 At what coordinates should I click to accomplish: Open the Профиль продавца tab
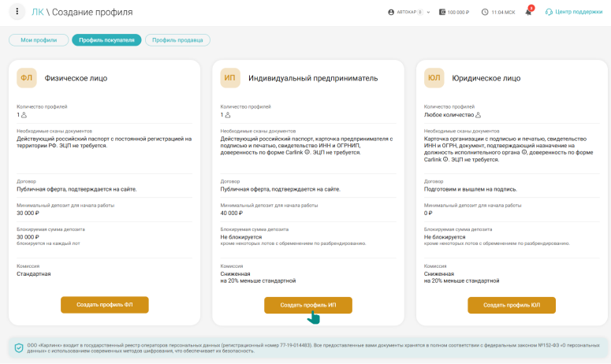(x=177, y=39)
